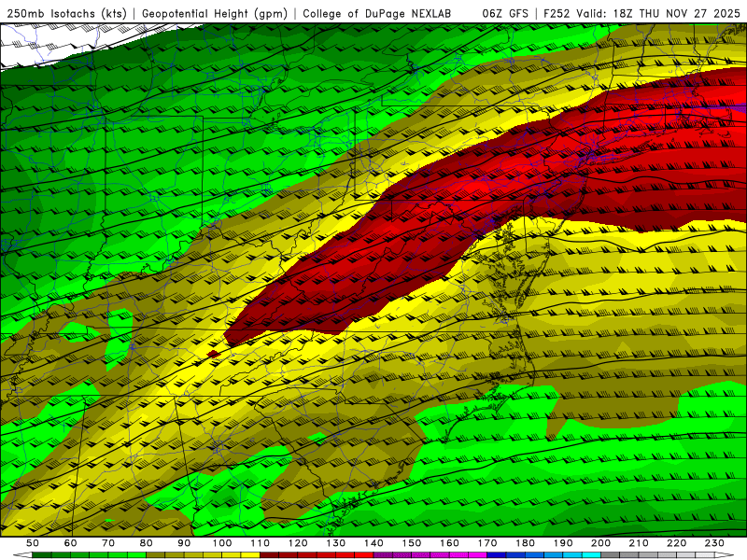Select the 80 value on the legend scale
Screen dimensions: 747x560
point(147,543)
